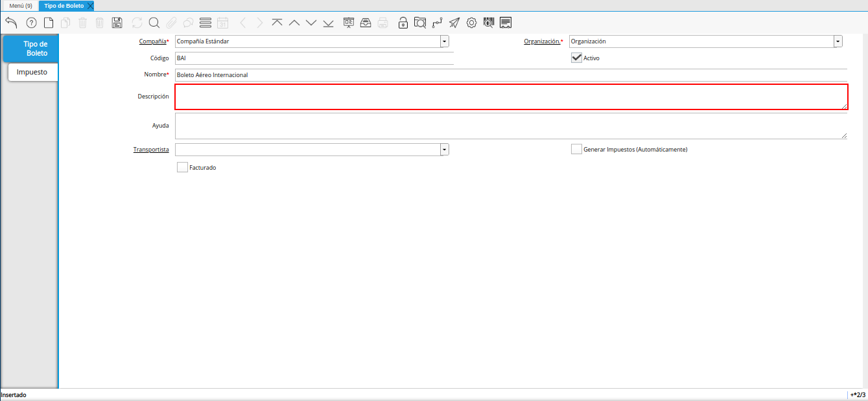Click the left angle parent record icon
The height and width of the screenshot is (401, 868).
(x=242, y=23)
